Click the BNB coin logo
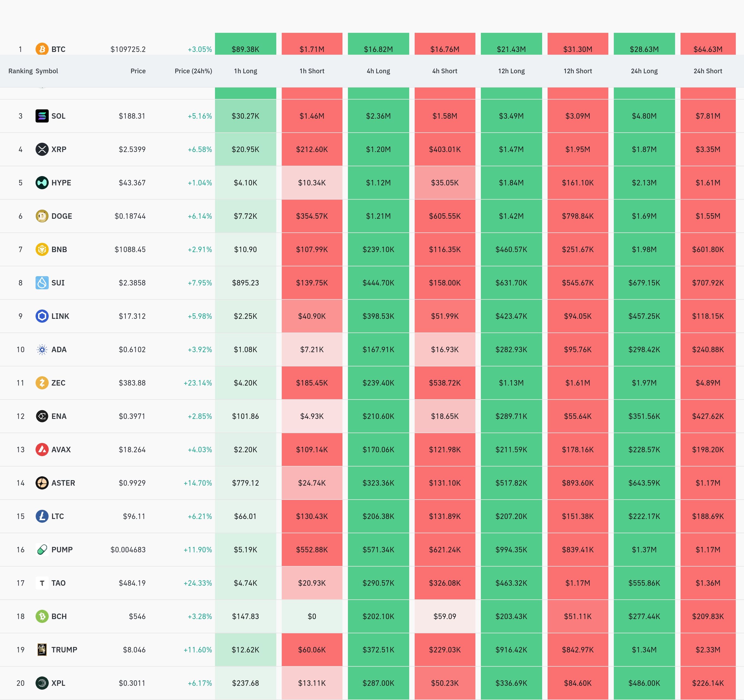The image size is (744, 700). click(x=42, y=250)
